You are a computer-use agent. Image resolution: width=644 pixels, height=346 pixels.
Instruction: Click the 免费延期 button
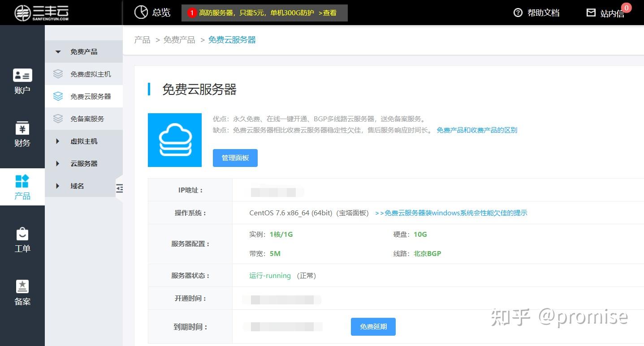coord(373,327)
